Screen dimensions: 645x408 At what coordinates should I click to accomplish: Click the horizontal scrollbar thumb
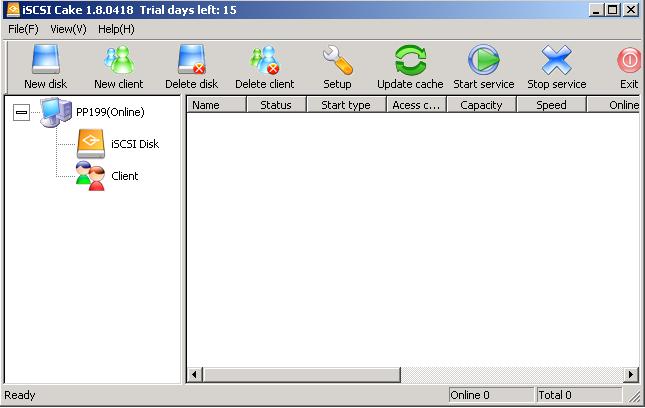point(301,375)
